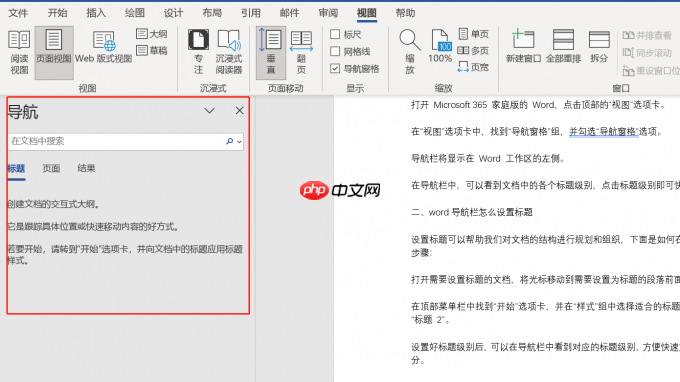Select Print Layout view (页面视图)
The height and width of the screenshot is (382, 680).
point(54,52)
